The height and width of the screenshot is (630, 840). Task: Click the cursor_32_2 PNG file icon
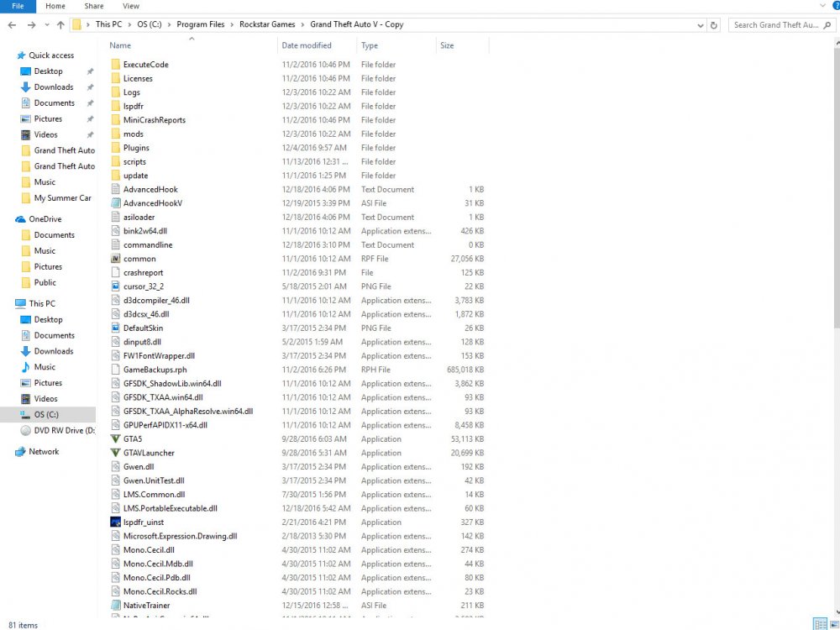tap(115, 286)
